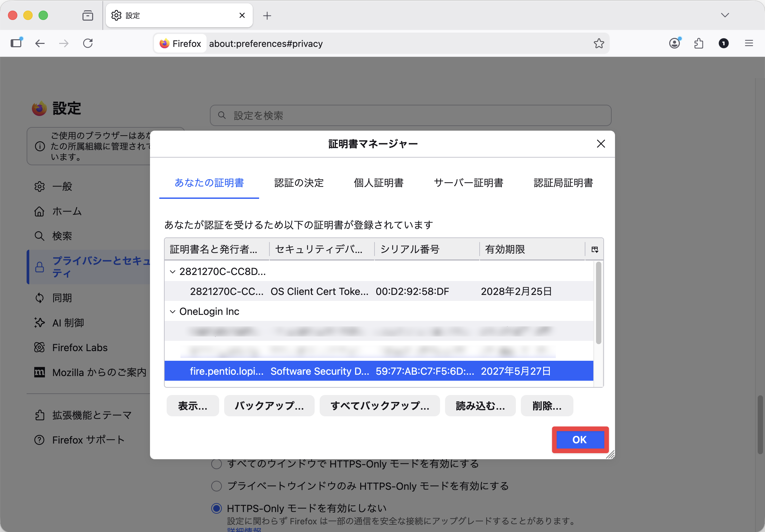Click the 設定を検索 search field
Viewport: 765px width, 532px height.
click(410, 116)
